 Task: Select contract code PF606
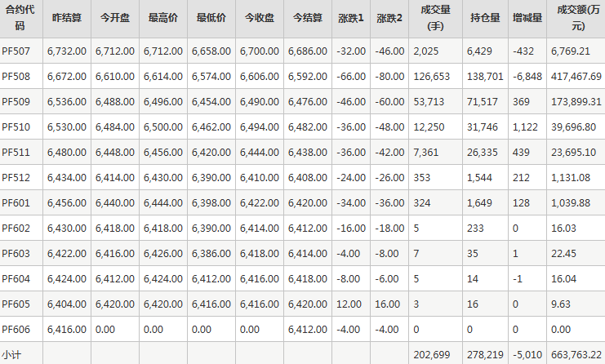coord(16,329)
